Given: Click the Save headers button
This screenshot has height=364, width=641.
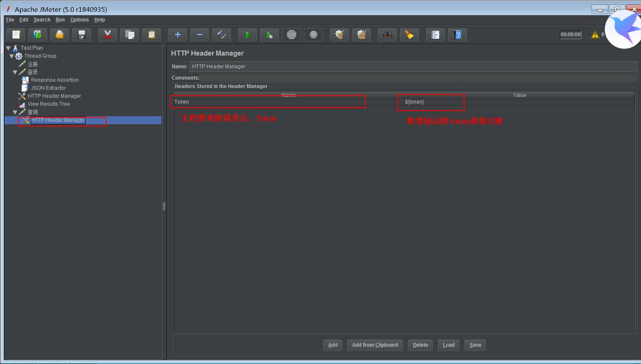Looking at the screenshot, I should tap(475, 345).
